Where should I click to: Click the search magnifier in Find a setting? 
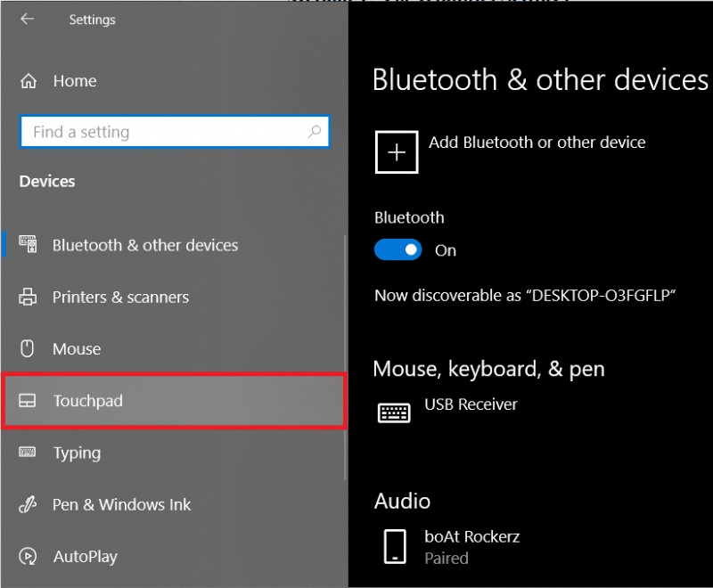(316, 131)
